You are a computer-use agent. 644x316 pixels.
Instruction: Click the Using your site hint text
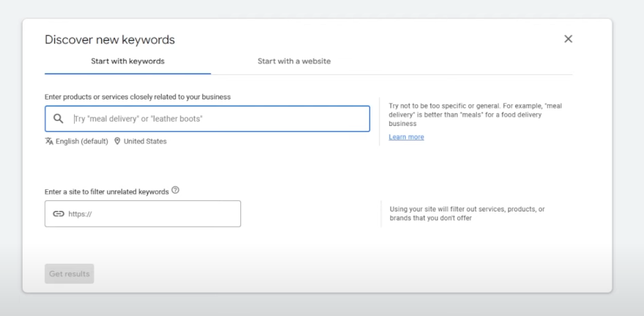pos(467,213)
